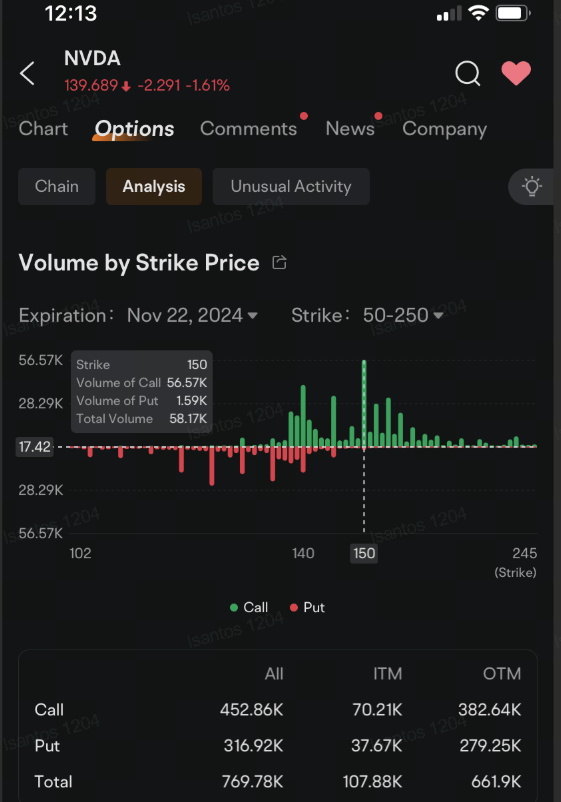This screenshot has width=561, height=802.
Task: Toggle the heart favorite icon
Action: pos(516,73)
